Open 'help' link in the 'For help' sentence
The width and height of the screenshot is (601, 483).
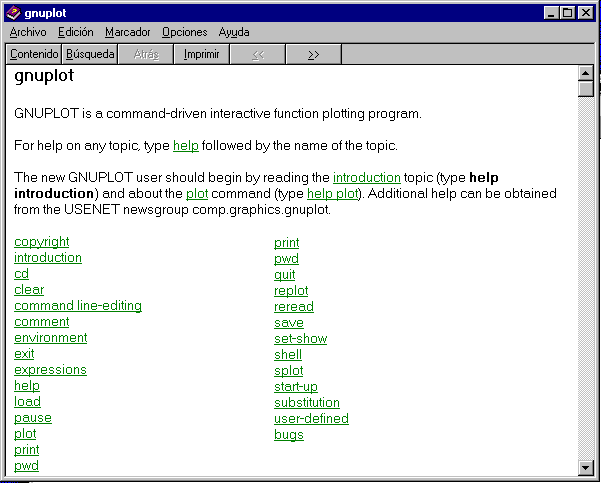click(186, 146)
